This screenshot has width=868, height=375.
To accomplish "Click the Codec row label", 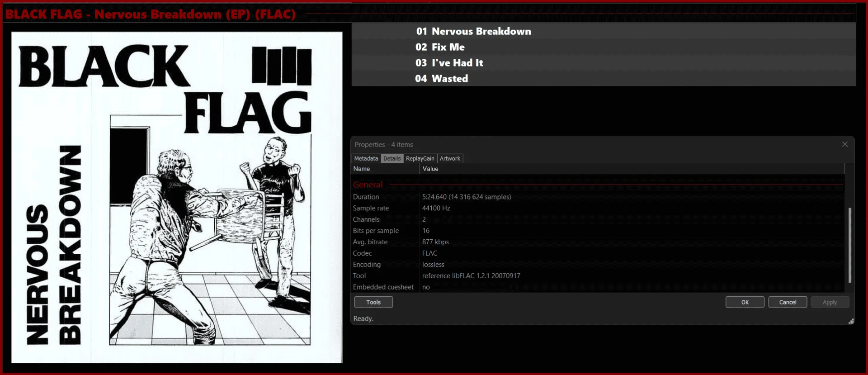I will coord(363,253).
